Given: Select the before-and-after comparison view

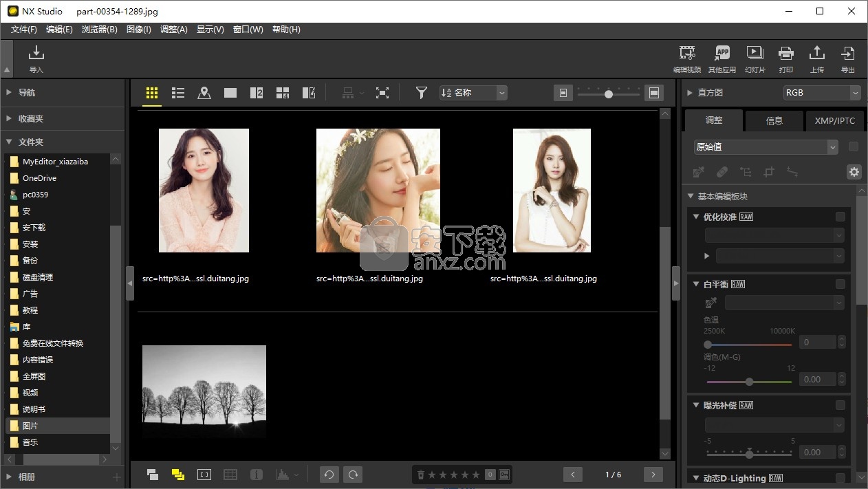Looking at the screenshot, I should point(309,93).
